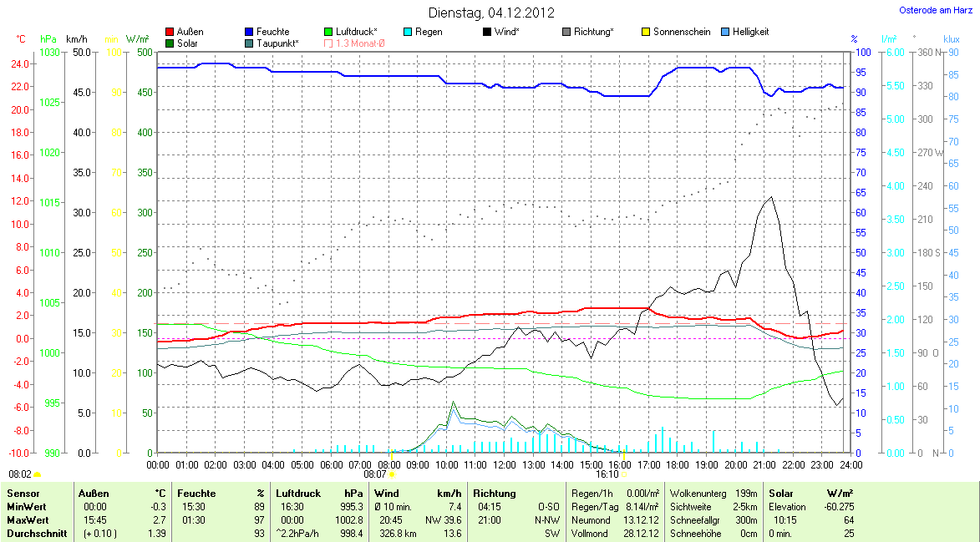The image size is (980, 542).
Task: Click the teal Taupunkt legend square
Action: pos(250,43)
